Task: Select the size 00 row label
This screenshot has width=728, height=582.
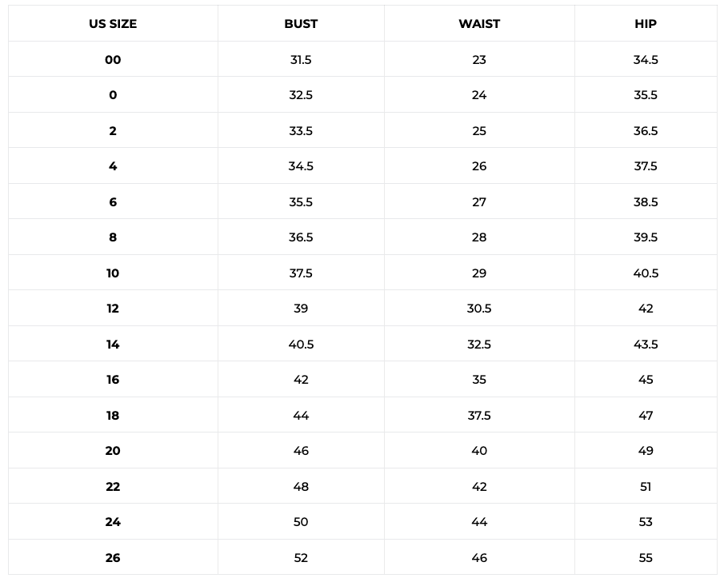Action: (x=113, y=60)
